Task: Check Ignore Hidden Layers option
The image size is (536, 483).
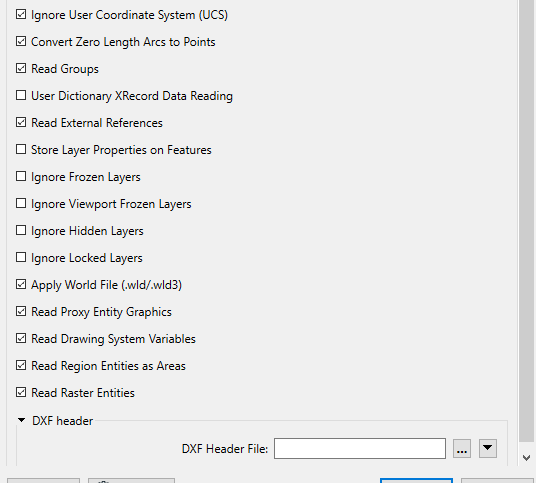Action: pyautogui.click(x=21, y=230)
